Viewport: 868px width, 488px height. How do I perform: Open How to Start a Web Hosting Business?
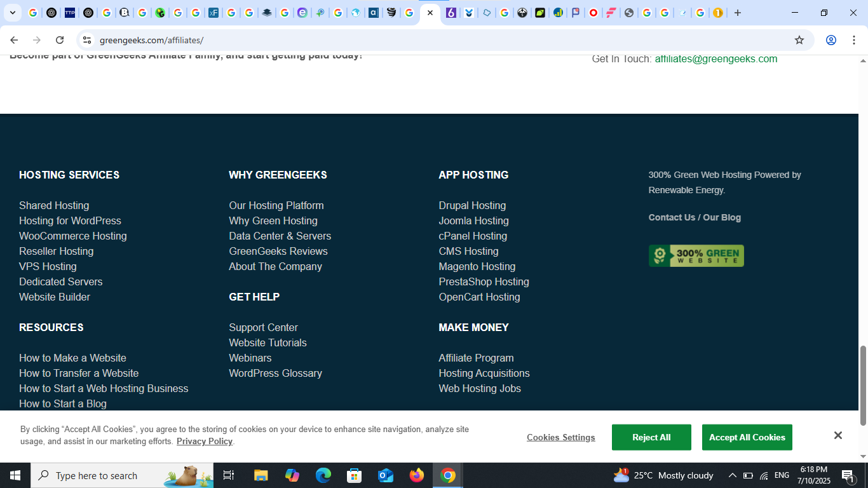point(104,388)
